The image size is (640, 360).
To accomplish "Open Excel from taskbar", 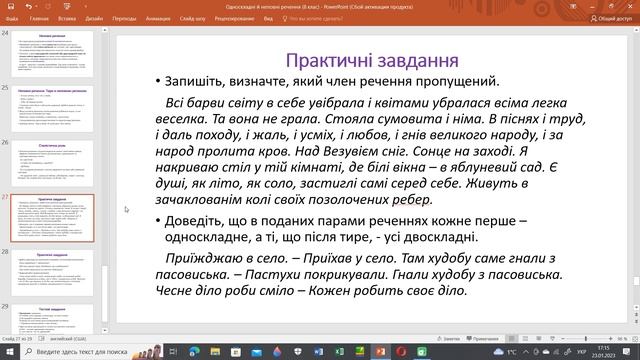I will (x=339, y=351).
